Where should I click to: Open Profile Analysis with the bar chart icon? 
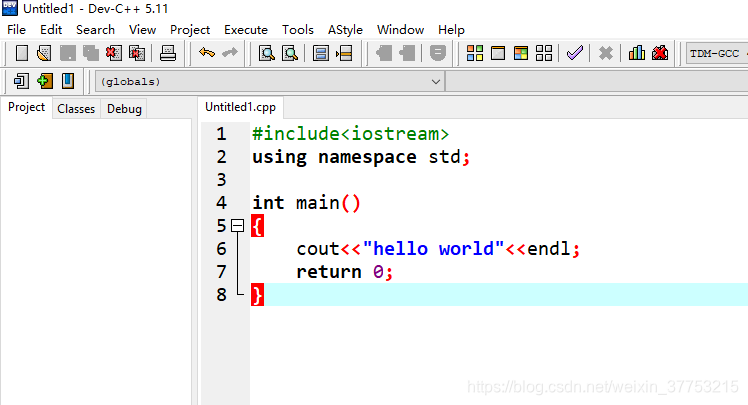tap(637, 53)
